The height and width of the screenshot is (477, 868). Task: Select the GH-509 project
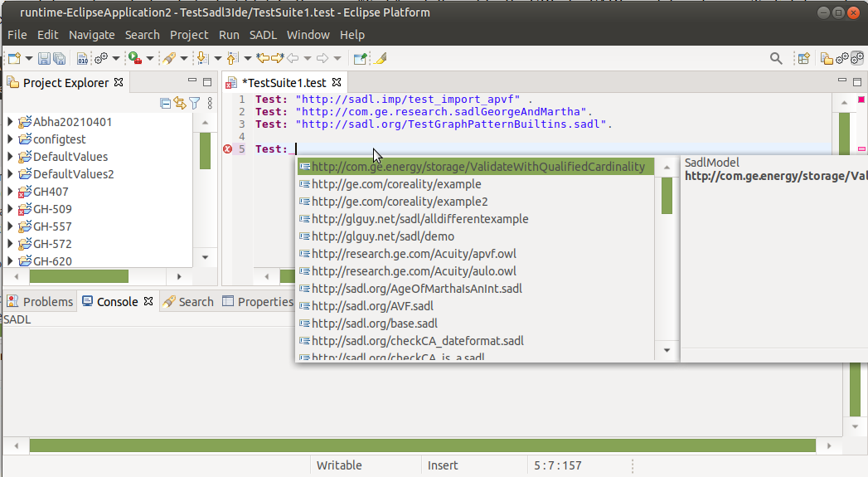tap(52, 209)
